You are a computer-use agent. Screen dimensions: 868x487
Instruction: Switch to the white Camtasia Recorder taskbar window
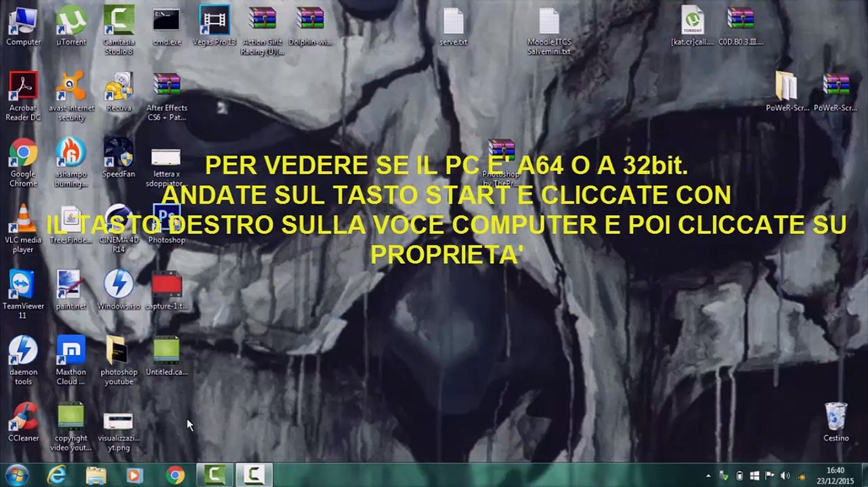(254, 475)
